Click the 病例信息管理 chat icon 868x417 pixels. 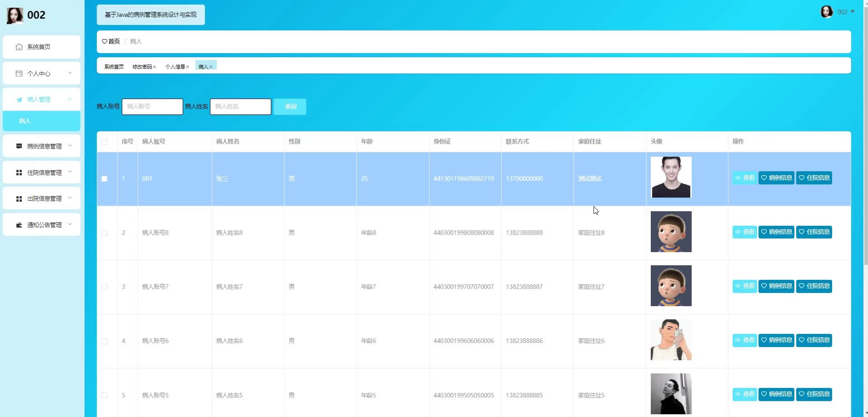pyautogui.click(x=19, y=146)
